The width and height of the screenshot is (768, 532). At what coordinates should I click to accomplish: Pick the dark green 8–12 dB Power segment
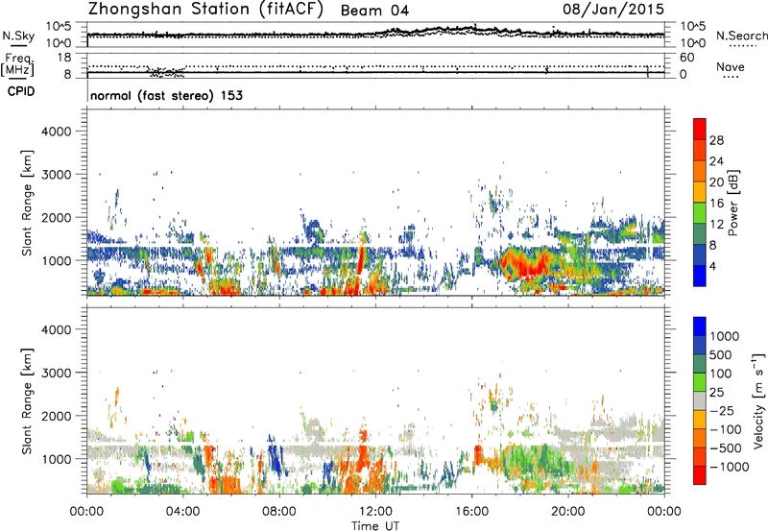coord(700,234)
